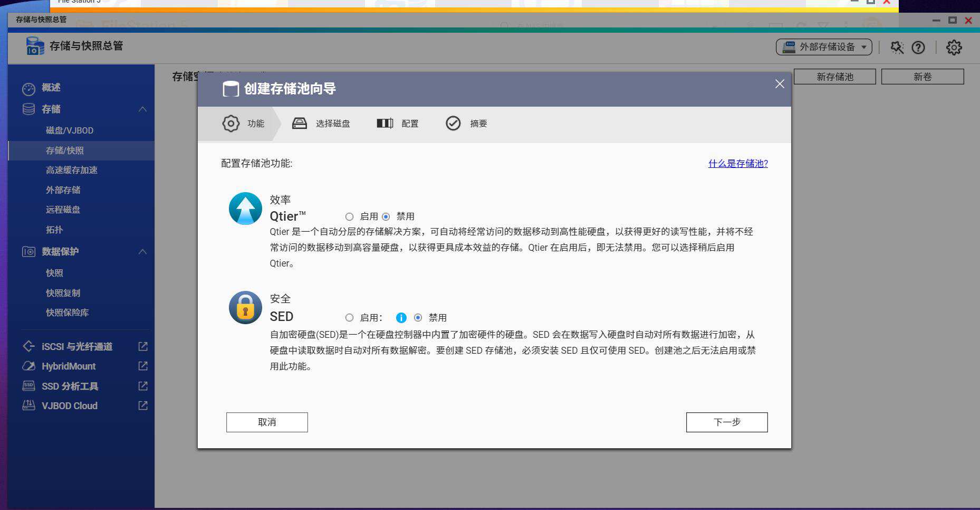Open 快照保险库 sidebar item
980x510 pixels.
click(68, 313)
